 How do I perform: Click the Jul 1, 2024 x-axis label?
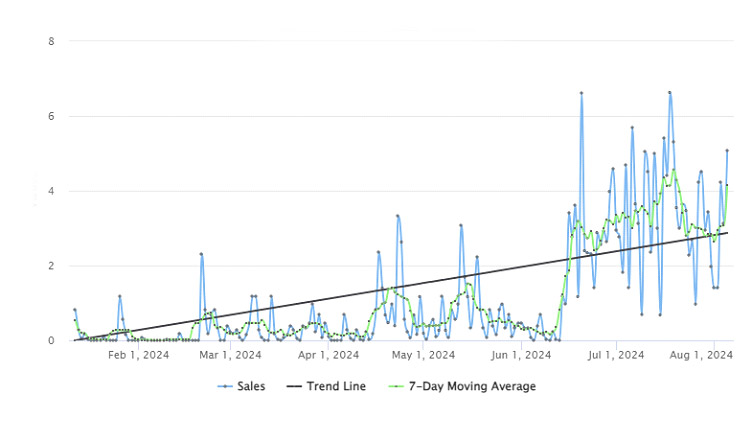click(616, 354)
